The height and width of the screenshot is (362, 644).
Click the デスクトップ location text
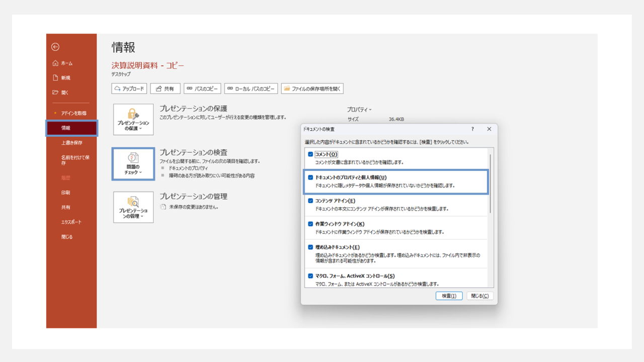121,74
